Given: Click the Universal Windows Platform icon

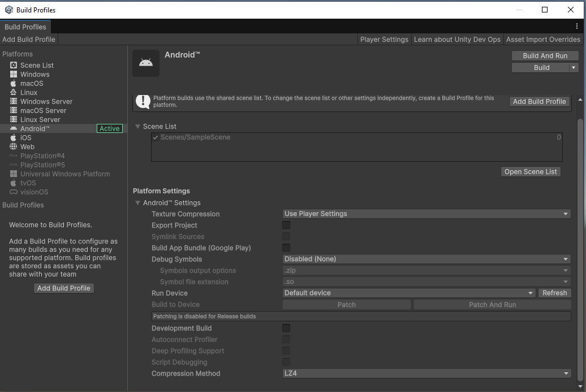Looking at the screenshot, I should click(x=14, y=174).
